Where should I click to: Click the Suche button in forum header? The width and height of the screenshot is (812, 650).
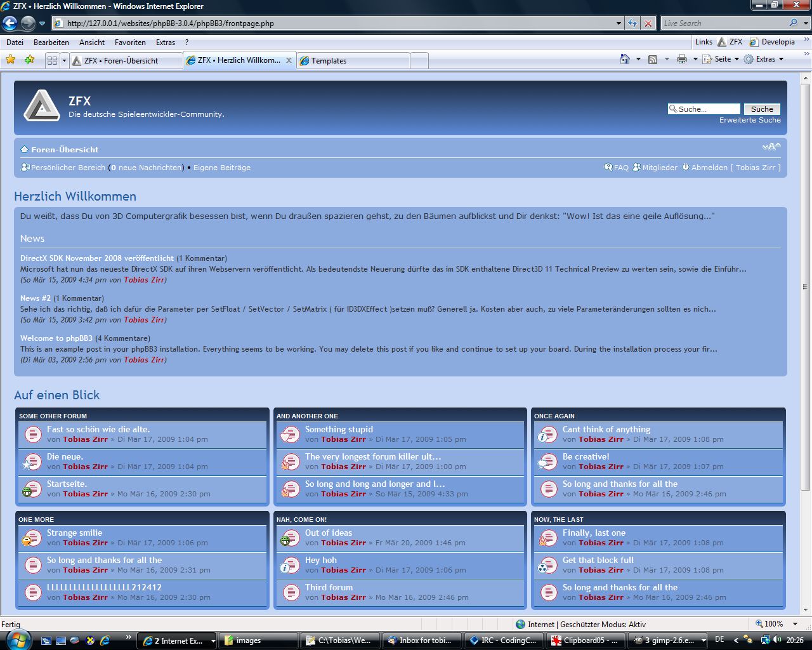pyautogui.click(x=762, y=109)
